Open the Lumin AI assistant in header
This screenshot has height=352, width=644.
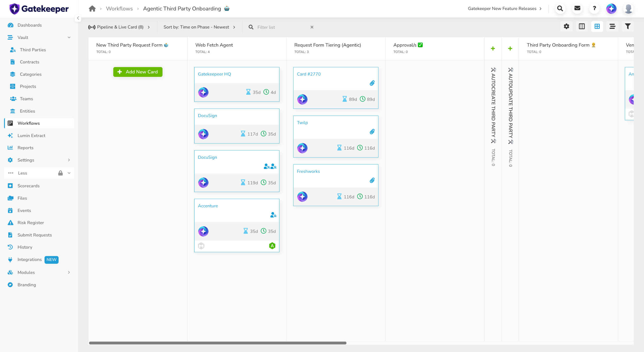(611, 9)
